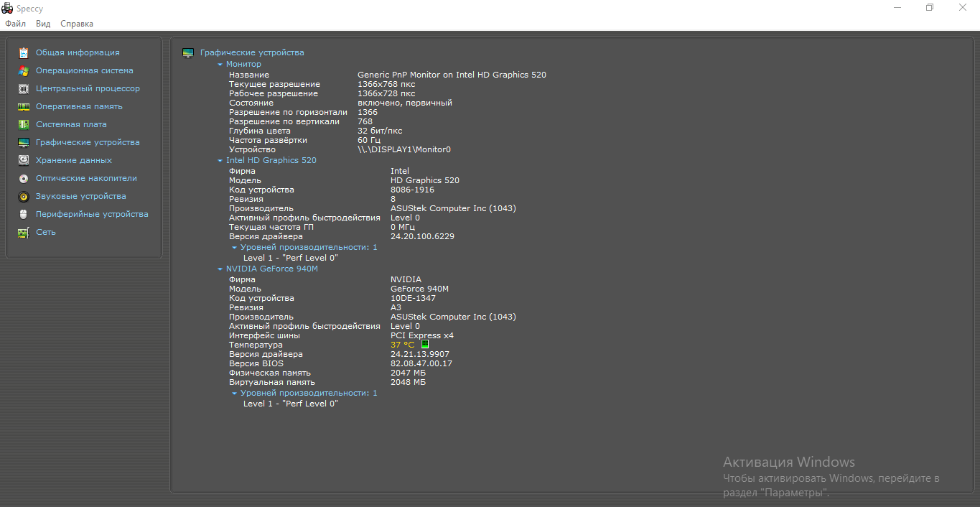Image resolution: width=980 pixels, height=507 pixels.
Task: Collapse the NVIDIA GeForce 940M section arrow
Action: tap(220, 269)
